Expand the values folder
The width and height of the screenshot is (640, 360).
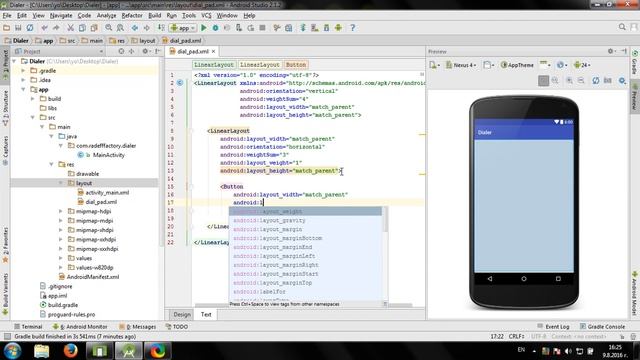click(x=61, y=258)
